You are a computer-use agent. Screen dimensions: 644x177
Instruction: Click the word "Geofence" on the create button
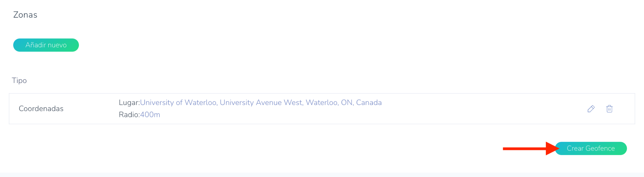click(x=600, y=148)
